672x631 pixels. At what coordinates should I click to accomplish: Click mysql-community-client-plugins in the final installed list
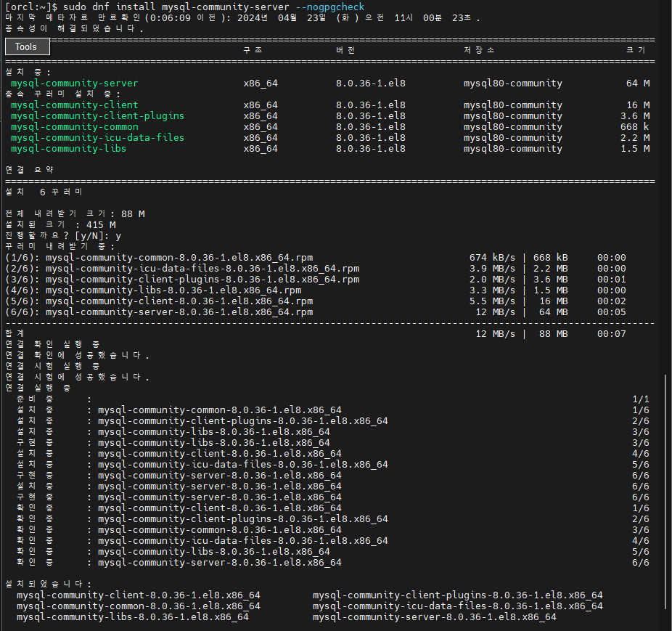point(457,595)
